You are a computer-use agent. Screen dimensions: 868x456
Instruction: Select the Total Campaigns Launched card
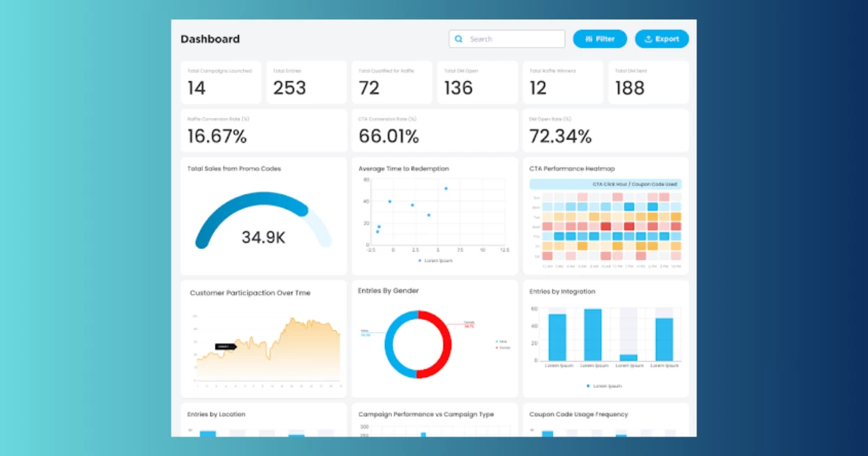[221, 83]
